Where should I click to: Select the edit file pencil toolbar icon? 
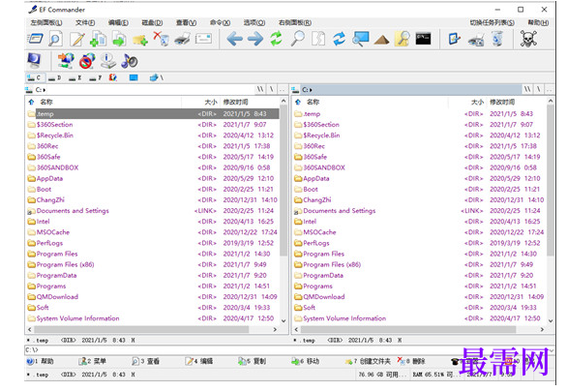point(77,39)
